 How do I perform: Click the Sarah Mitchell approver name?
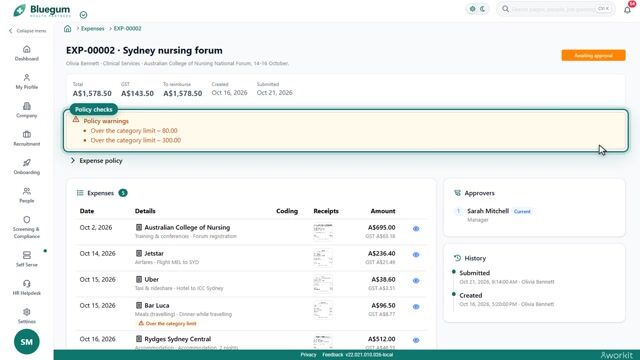[x=488, y=211]
